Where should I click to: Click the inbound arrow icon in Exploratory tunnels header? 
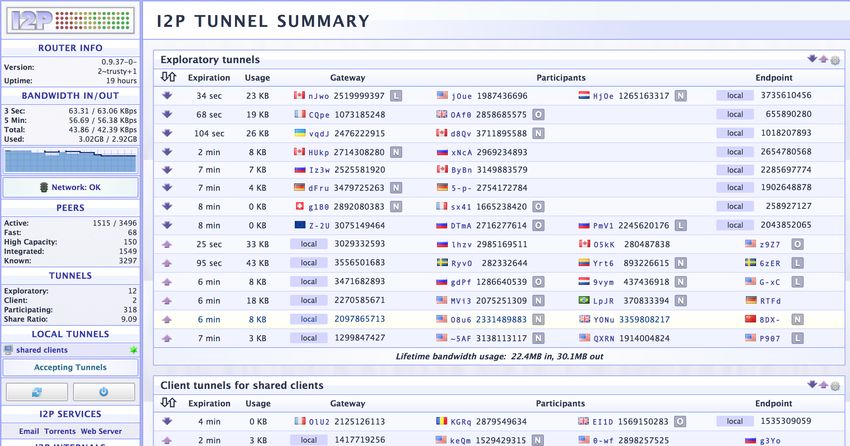[812, 59]
